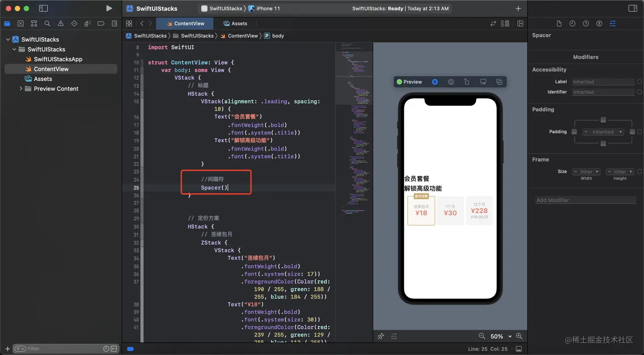Image resolution: width=644 pixels, height=355 pixels.
Task: Enable code review arrows button
Action: (x=493, y=23)
